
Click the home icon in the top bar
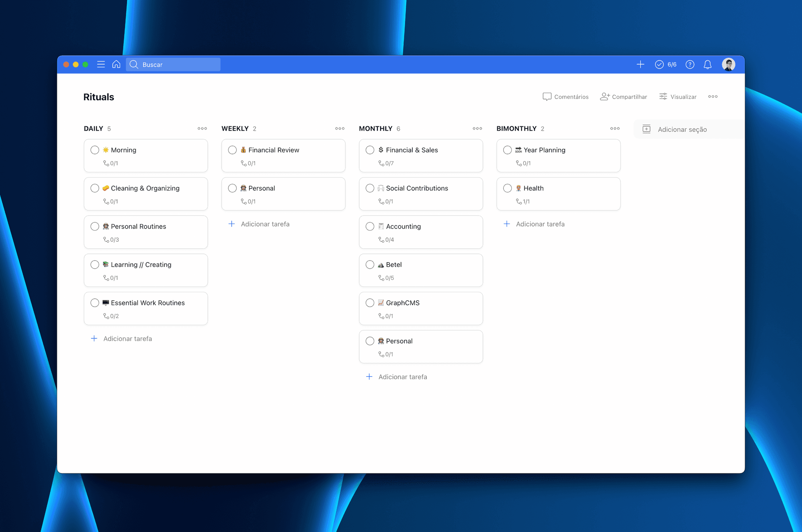116,64
